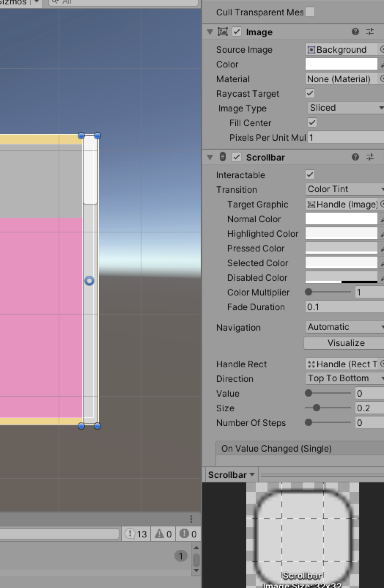Select top-left rect handle of scrollbar
This screenshot has width=384, height=588.
[81, 136]
